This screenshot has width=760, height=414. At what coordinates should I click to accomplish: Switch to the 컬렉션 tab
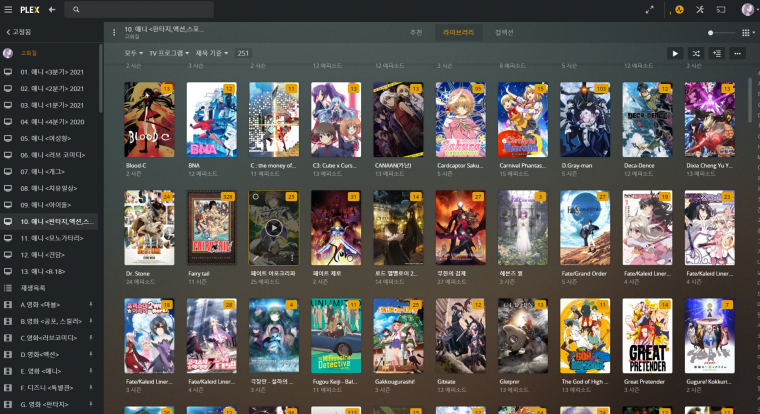504,32
